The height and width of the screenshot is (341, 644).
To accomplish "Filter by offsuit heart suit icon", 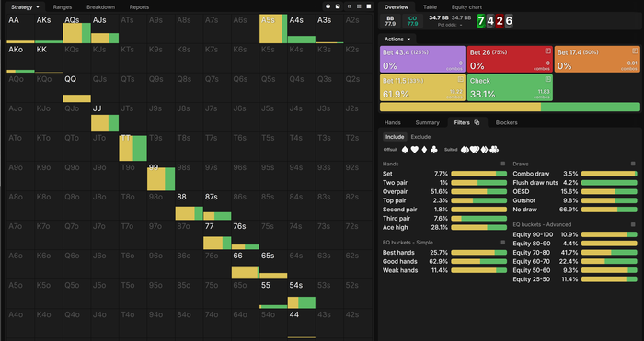I will pyautogui.click(x=415, y=150).
